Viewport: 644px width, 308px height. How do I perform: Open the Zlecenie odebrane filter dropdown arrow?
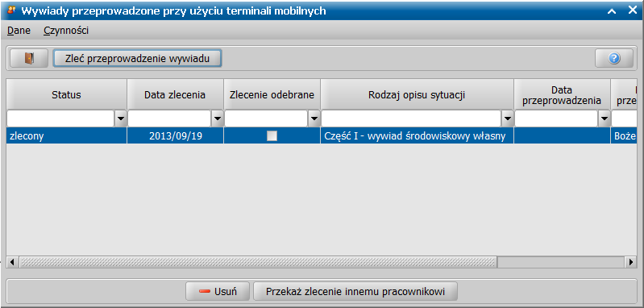tap(314, 119)
